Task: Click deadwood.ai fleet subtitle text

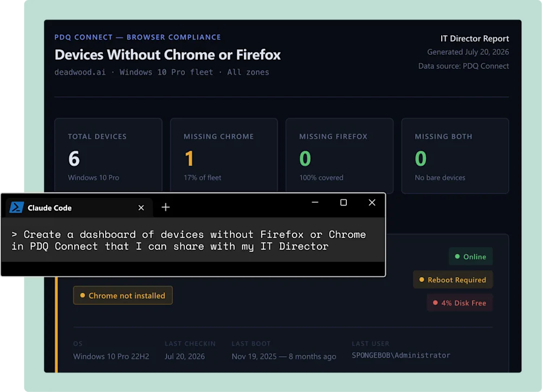Action: pyautogui.click(x=162, y=72)
